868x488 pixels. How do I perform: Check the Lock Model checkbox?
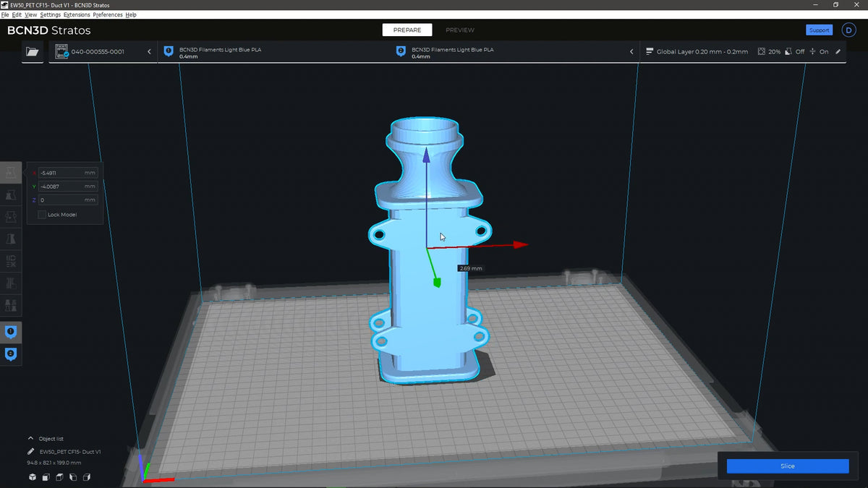42,214
